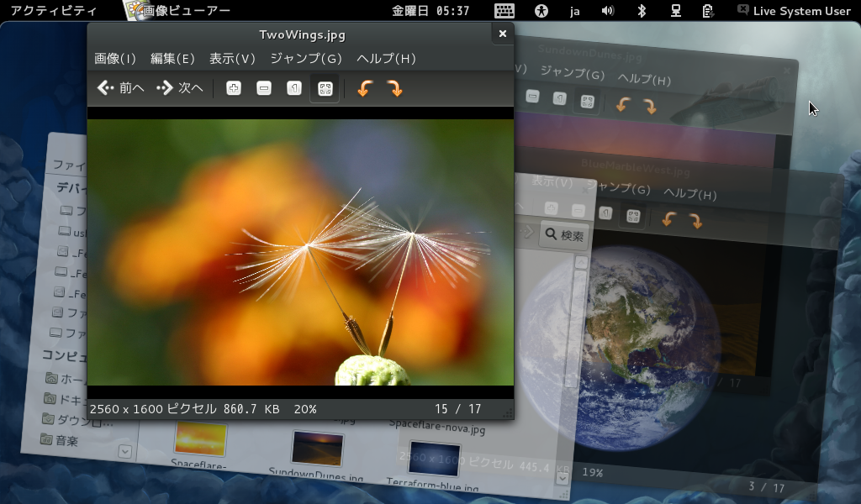Open the network indicator icon

tap(676, 10)
